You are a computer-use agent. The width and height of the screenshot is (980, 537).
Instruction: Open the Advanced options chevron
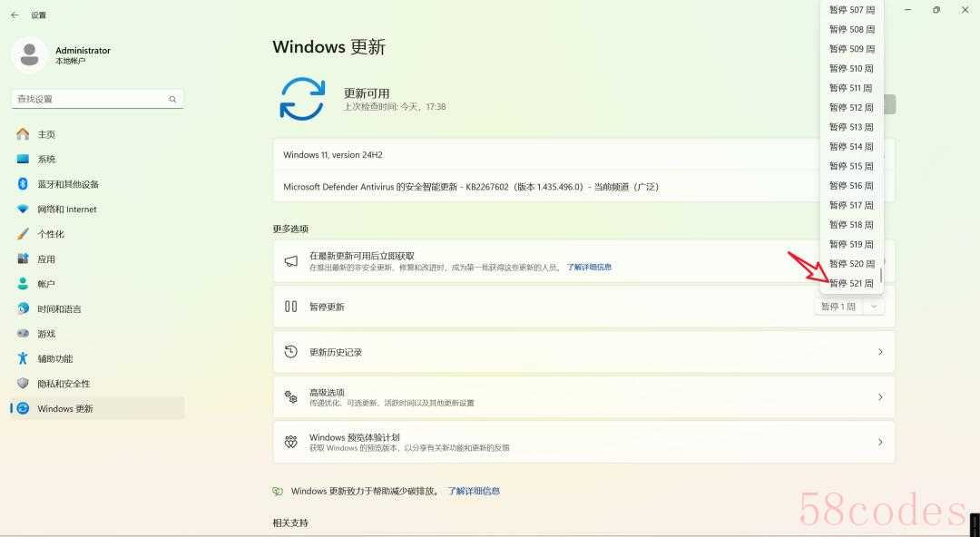(880, 397)
